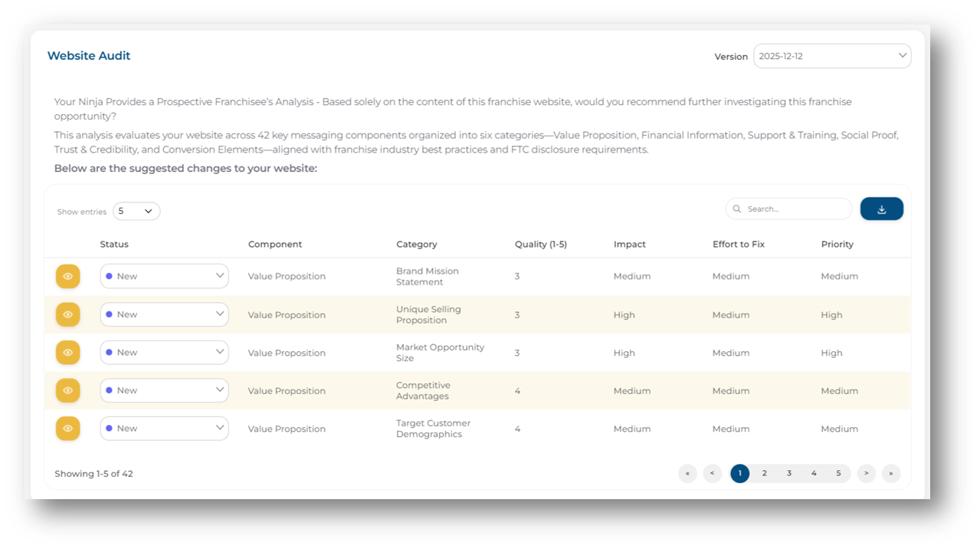Select page 2 in pagination
980x549 pixels.
click(764, 474)
